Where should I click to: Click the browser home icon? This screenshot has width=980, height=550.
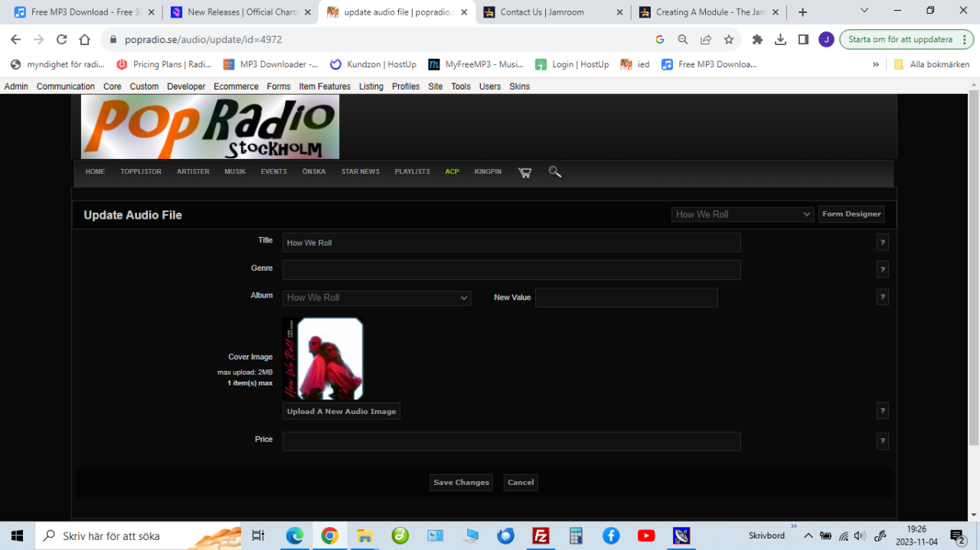click(85, 40)
